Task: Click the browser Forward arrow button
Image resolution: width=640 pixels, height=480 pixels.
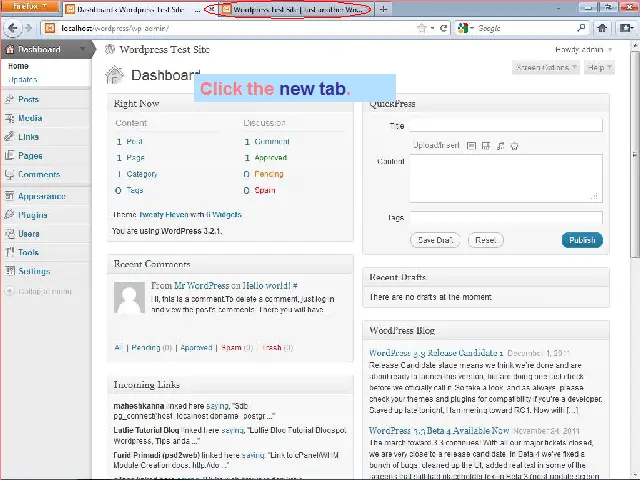Action: click(x=28, y=28)
